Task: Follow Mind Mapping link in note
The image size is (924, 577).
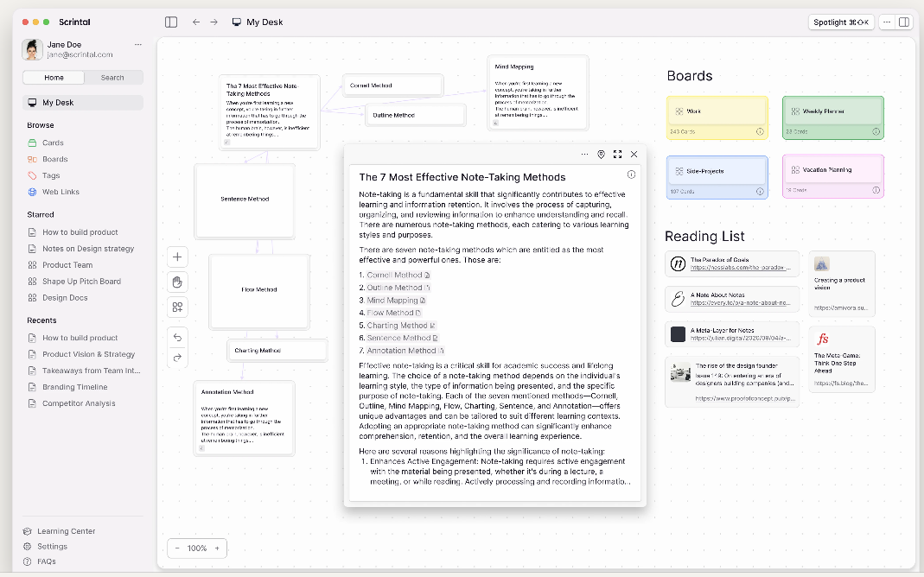Action: click(x=396, y=301)
